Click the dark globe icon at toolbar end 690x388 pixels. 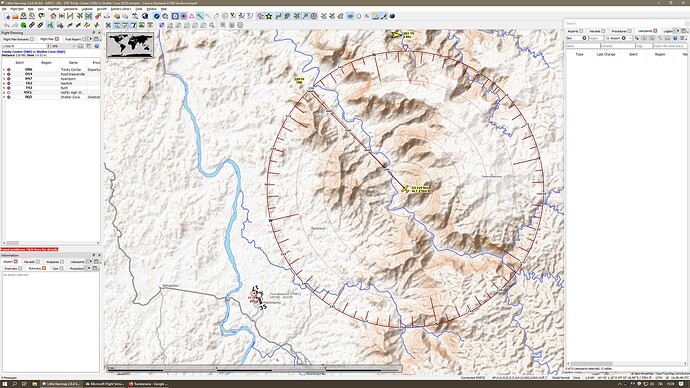392,16
